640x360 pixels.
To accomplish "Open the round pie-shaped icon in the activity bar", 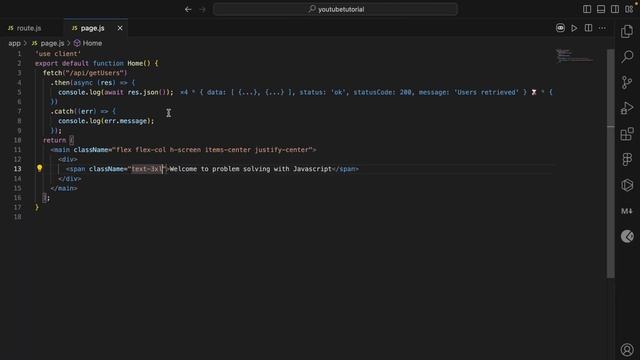I will click(x=627, y=236).
